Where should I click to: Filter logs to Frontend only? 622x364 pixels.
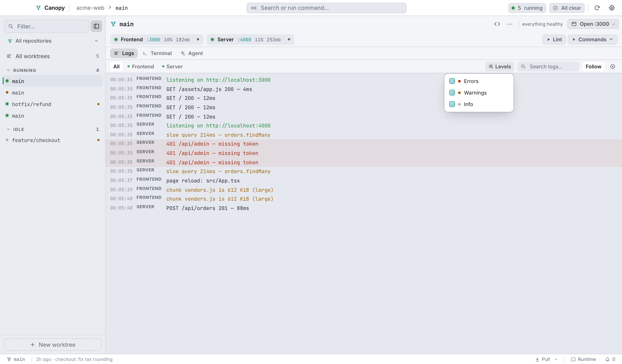tap(141, 67)
